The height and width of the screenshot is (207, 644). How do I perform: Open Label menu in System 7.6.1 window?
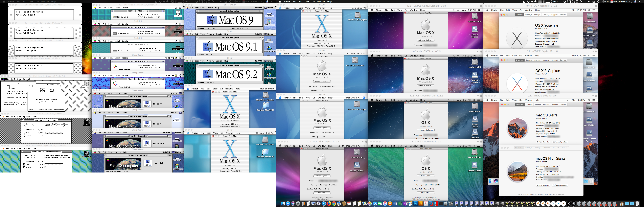point(117,75)
